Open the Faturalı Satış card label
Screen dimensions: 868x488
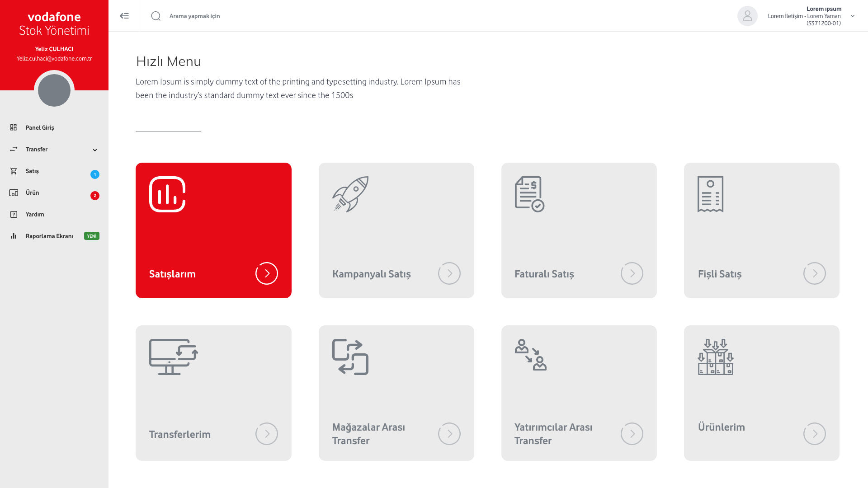(x=544, y=274)
